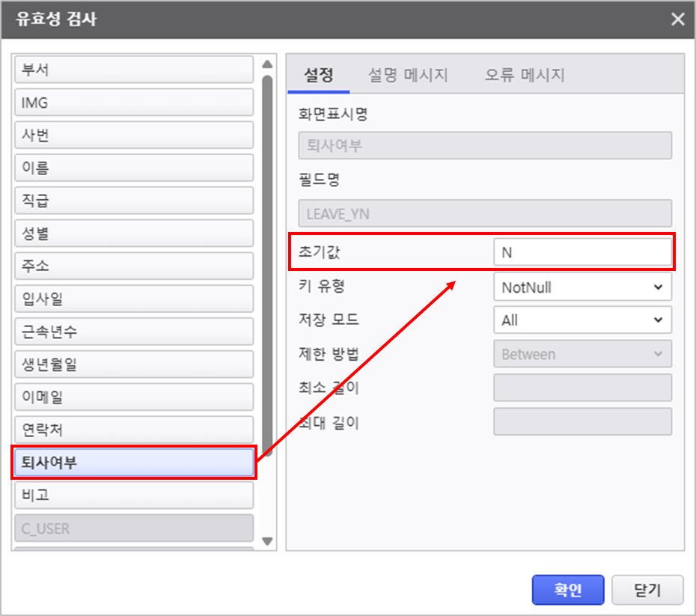Choose 사번 from the field list
696x616 pixels.
coord(134,136)
